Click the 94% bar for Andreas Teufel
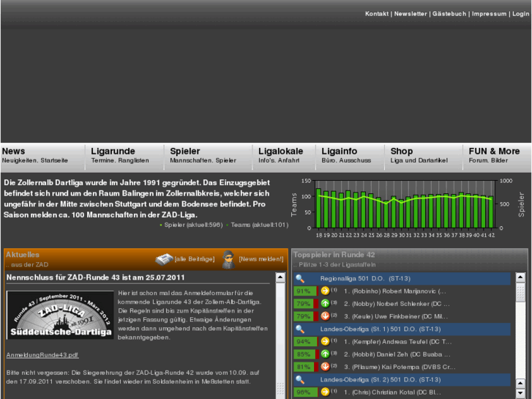Screen dimensions: 532x399 pos(306,341)
